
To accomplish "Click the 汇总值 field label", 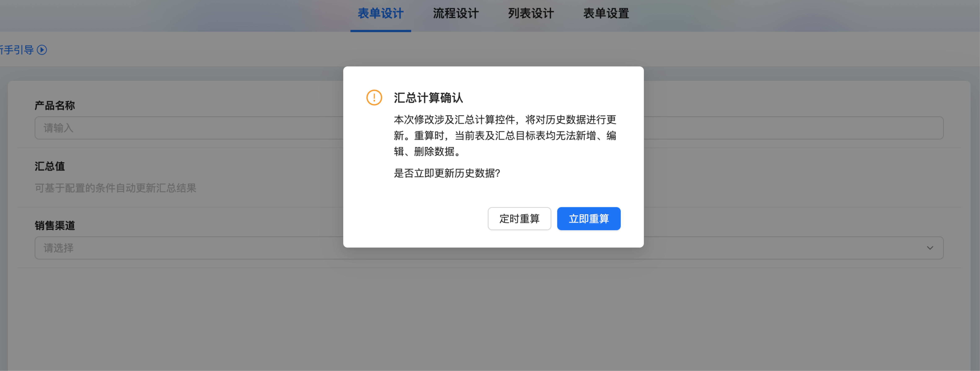I will 50,166.
